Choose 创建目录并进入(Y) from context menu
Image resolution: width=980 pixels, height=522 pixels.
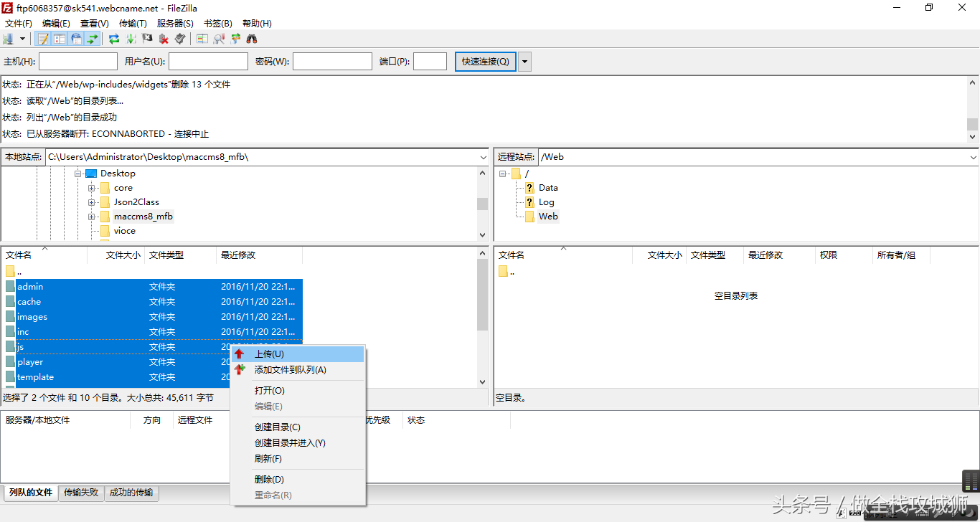[x=298, y=443]
